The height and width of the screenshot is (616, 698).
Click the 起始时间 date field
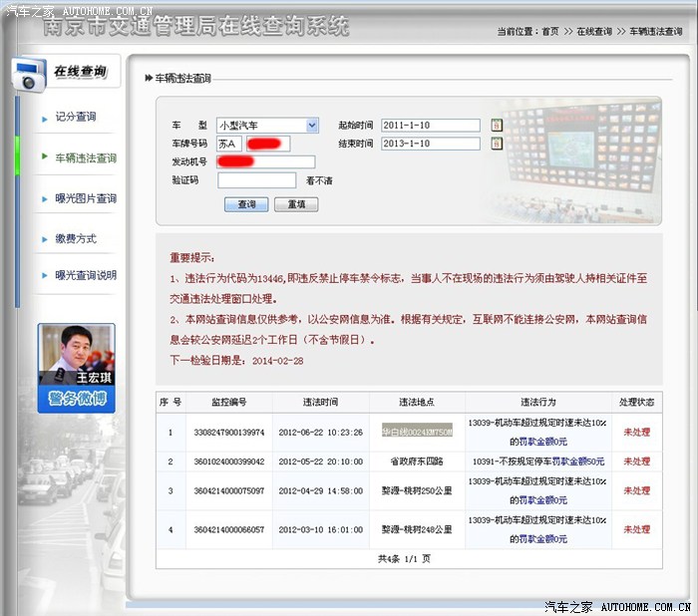click(x=430, y=126)
